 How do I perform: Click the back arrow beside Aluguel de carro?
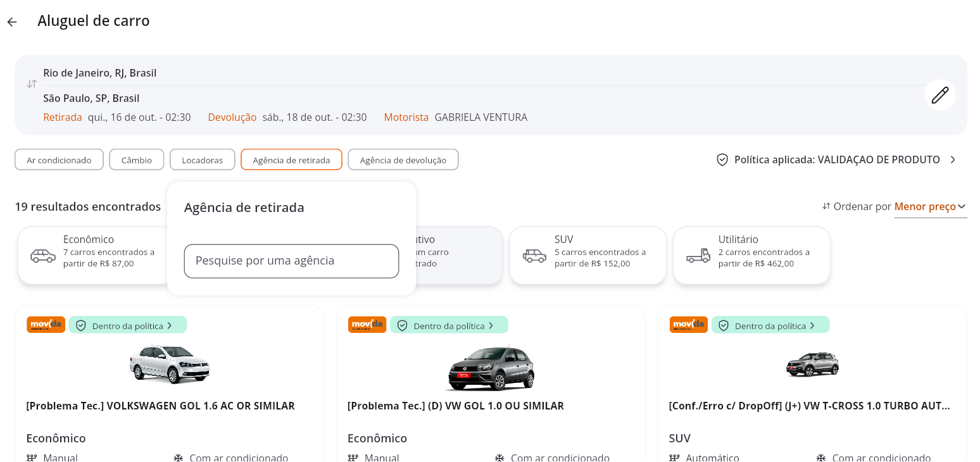pos(12,22)
